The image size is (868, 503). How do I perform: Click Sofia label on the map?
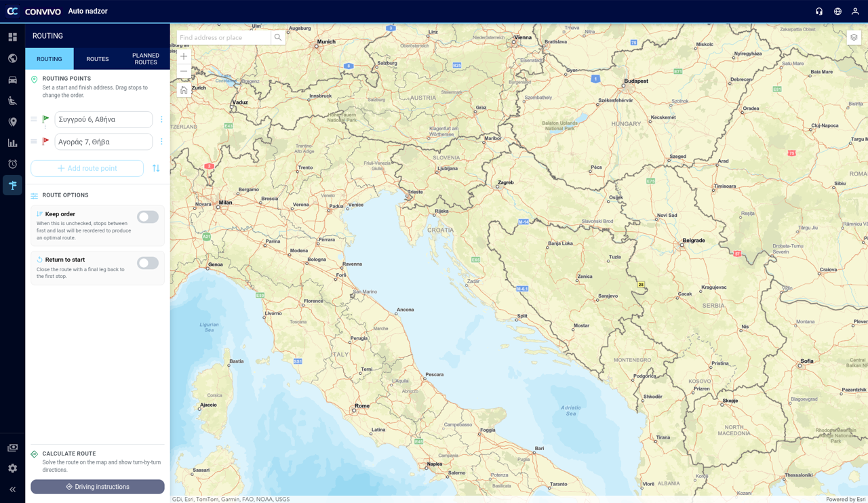806,361
